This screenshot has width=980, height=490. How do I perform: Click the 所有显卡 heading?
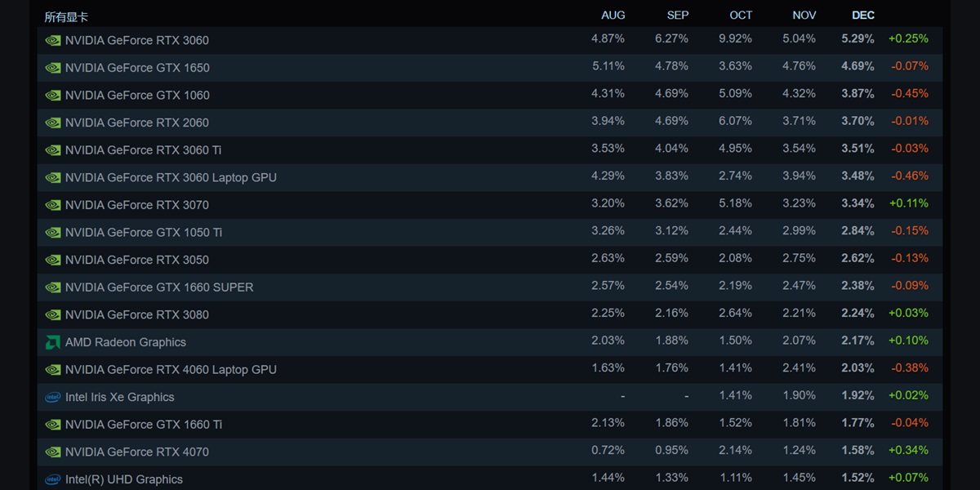[x=66, y=17]
